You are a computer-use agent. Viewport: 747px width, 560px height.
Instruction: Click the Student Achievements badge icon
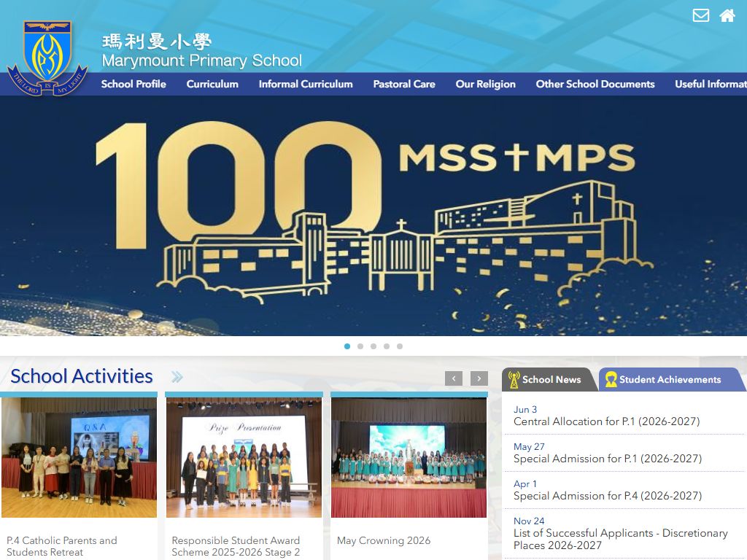coord(611,379)
